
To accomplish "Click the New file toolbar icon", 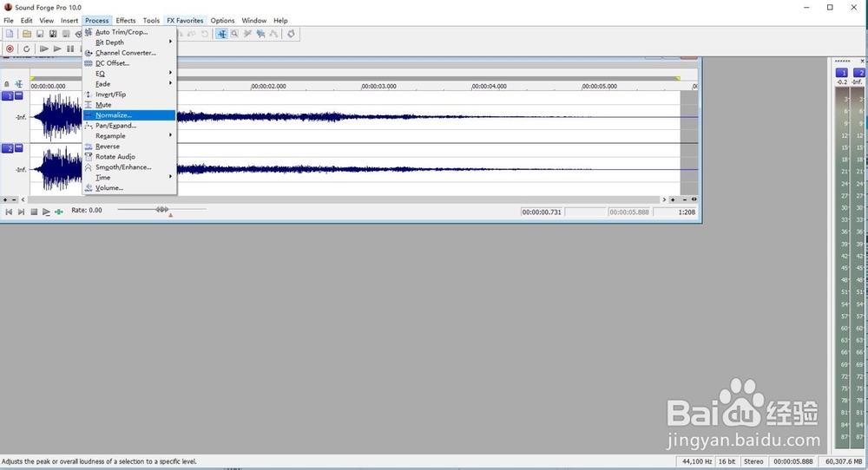I will (10, 35).
